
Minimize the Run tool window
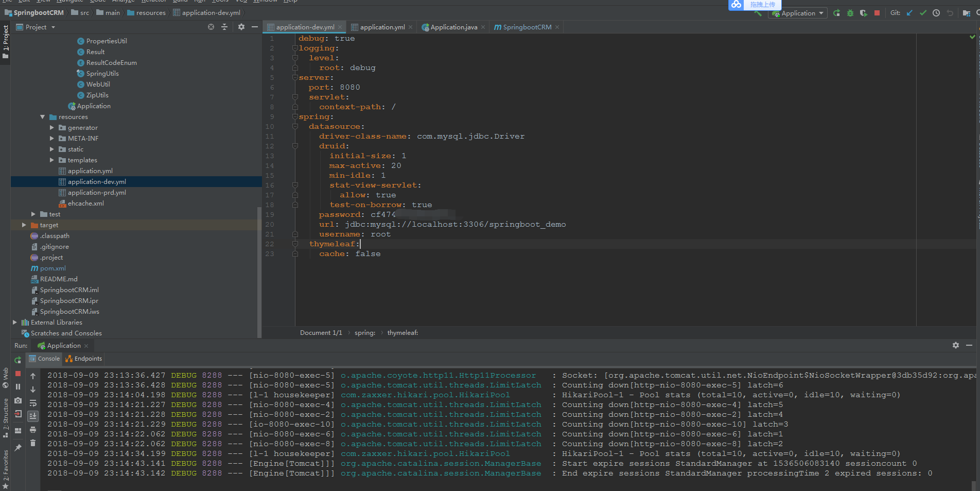(969, 345)
